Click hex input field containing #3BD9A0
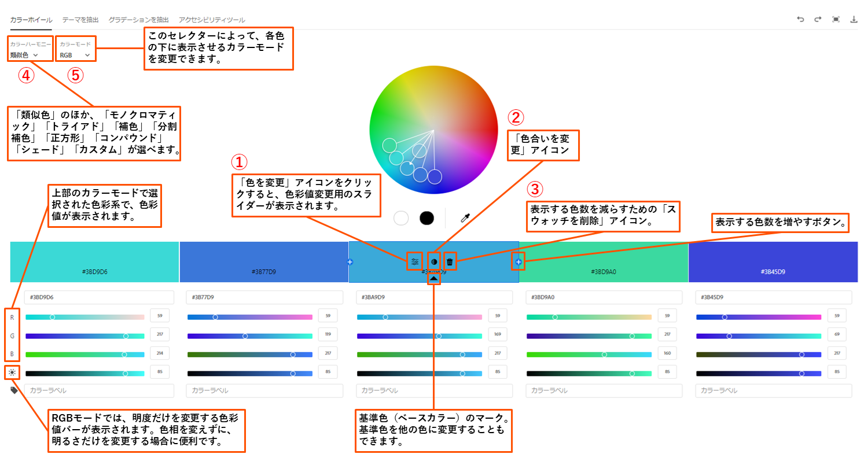 604,297
